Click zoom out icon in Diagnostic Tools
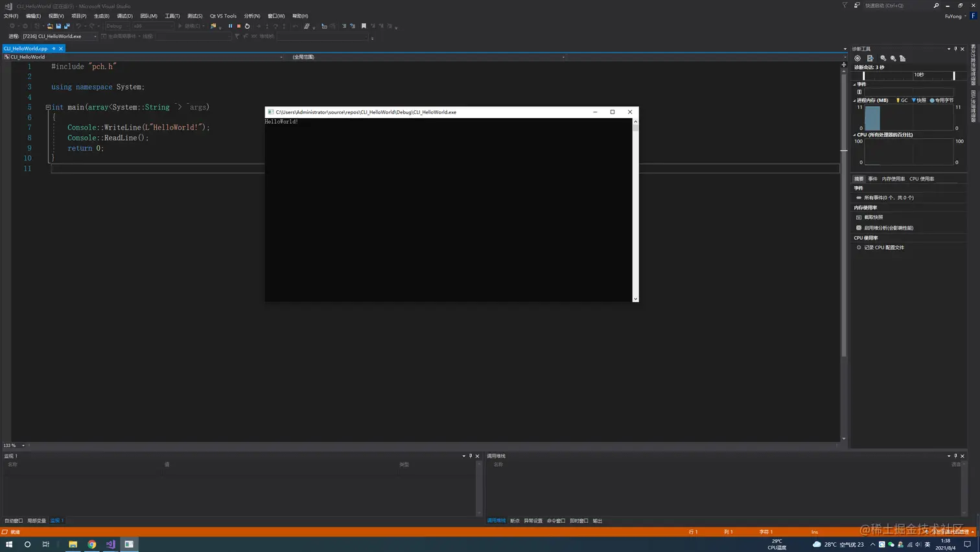980x552 pixels. (893, 58)
